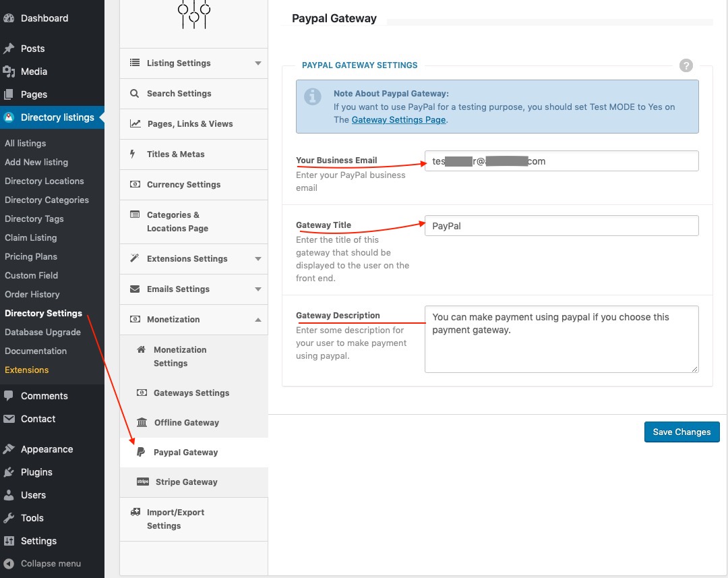Click the Collapse menu arrow icon
This screenshot has width=728, height=578.
(x=9, y=564)
